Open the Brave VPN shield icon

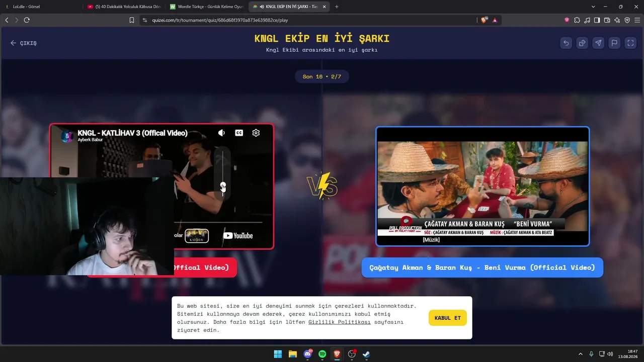click(x=627, y=20)
